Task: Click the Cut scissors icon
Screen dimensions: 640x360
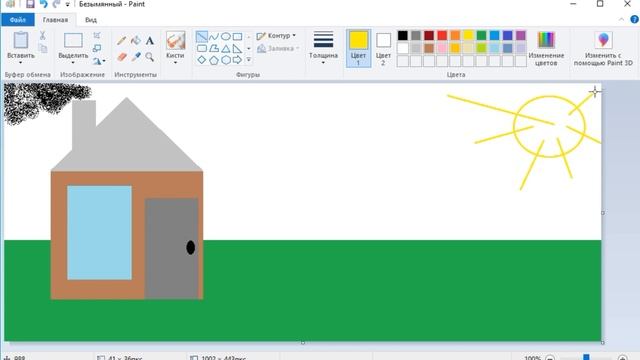Action: (42, 36)
